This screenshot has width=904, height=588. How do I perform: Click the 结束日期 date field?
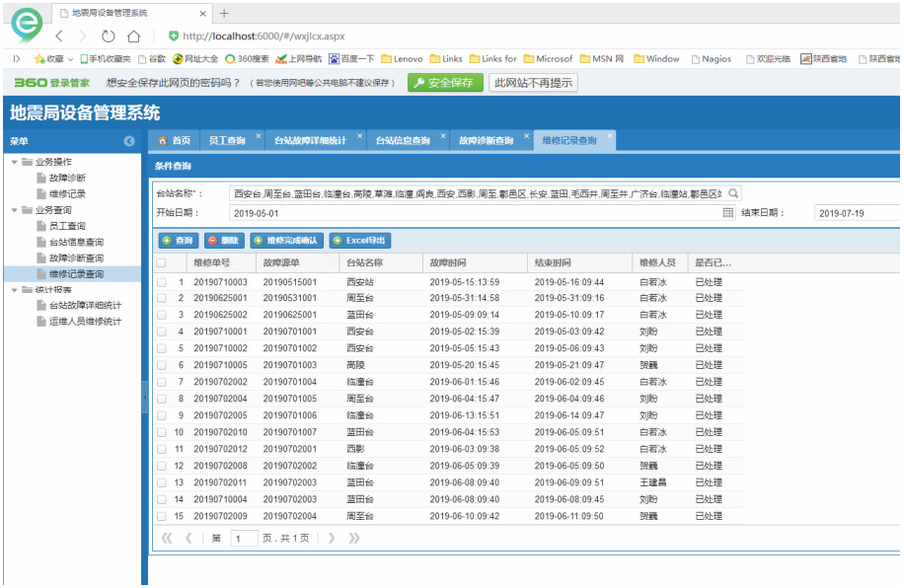click(858, 213)
